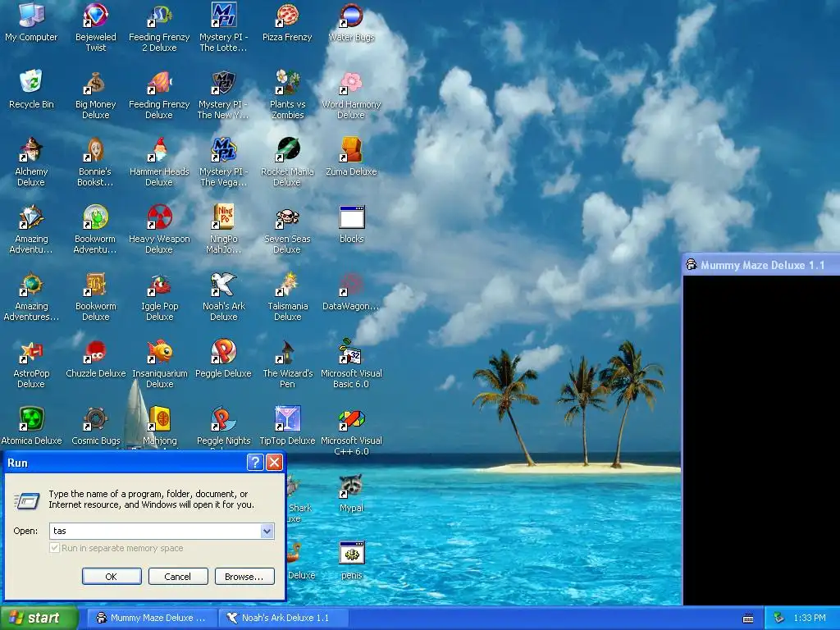Click the Browse... button
The width and height of the screenshot is (840, 630).
click(x=244, y=577)
